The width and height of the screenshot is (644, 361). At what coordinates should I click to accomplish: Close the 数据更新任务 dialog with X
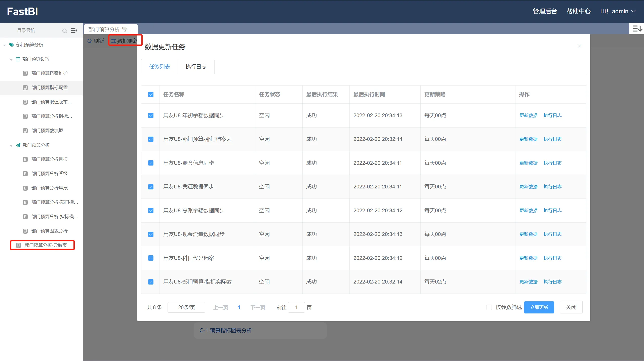pos(579,46)
